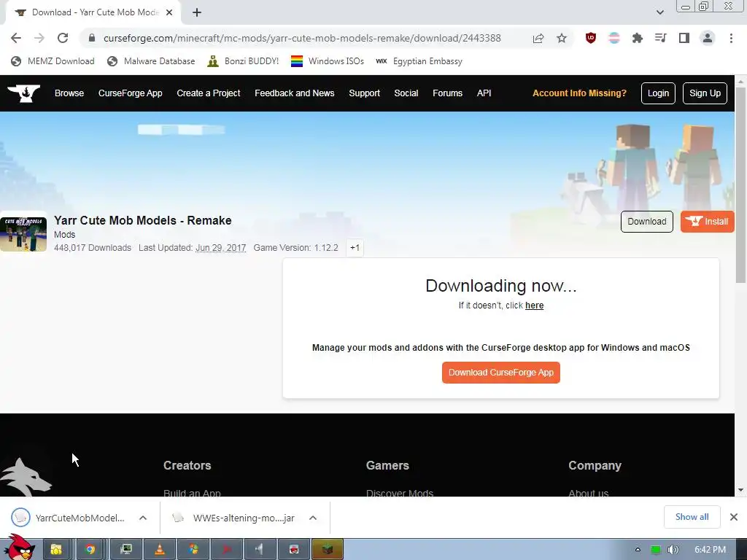Click the page vertical scrollbar thumb
Screen dimensions: 747x560
[x=741, y=184]
